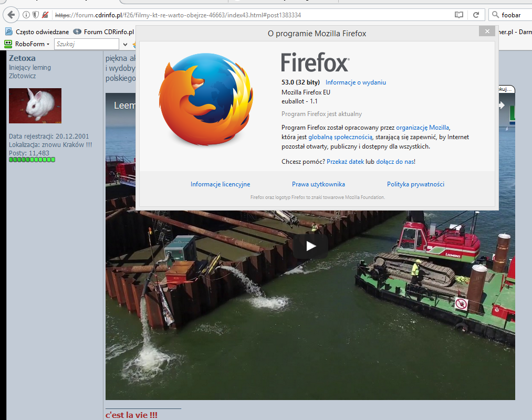Viewport: 532px width, 420px height.
Task: Open Prawa użytkownika link
Action: (318, 184)
